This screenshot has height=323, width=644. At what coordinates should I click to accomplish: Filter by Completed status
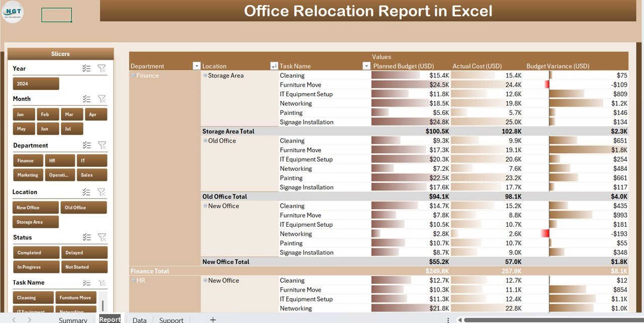point(35,253)
